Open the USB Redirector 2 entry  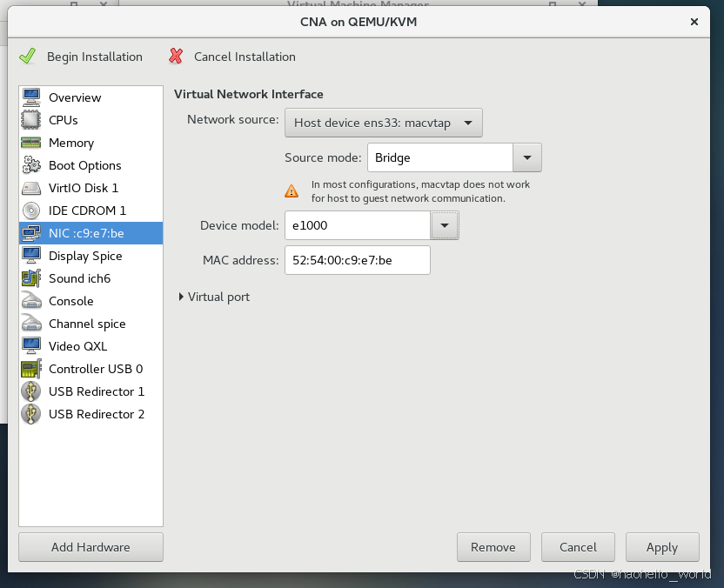coord(91,414)
